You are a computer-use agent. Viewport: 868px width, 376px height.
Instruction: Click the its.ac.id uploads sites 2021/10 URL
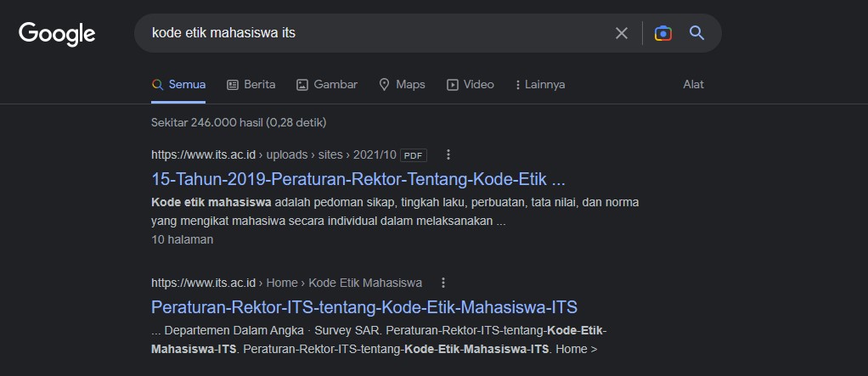pos(274,154)
